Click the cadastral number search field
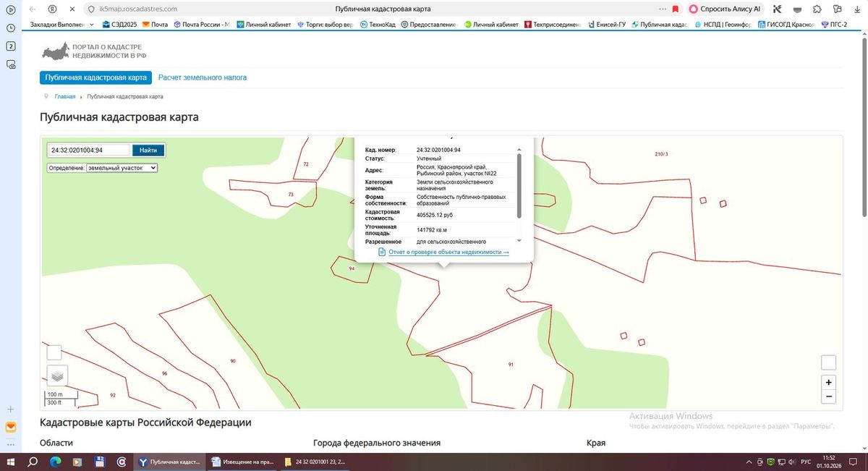The width and height of the screenshot is (868, 471). [x=89, y=150]
